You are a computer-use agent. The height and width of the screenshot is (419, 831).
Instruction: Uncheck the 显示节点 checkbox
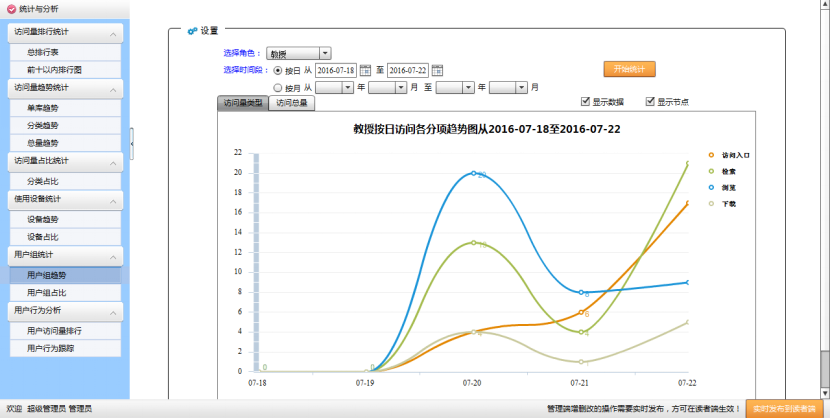650,101
